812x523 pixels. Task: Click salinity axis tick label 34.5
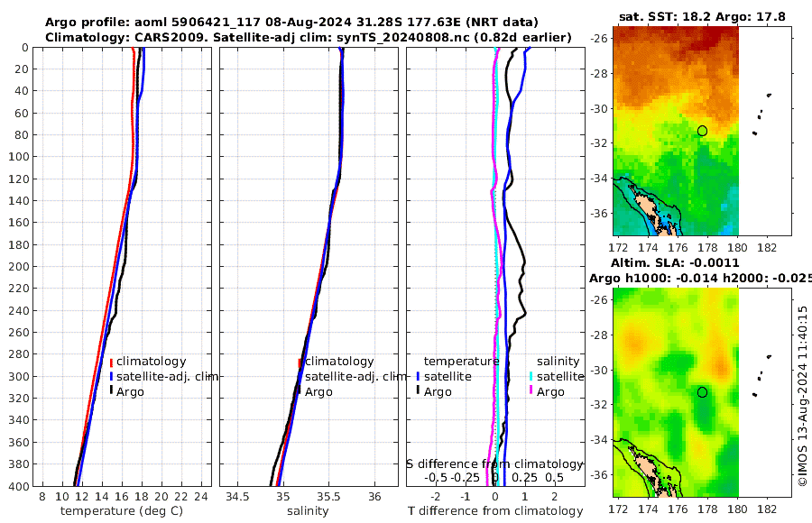pyautogui.click(x=237, y=497)
